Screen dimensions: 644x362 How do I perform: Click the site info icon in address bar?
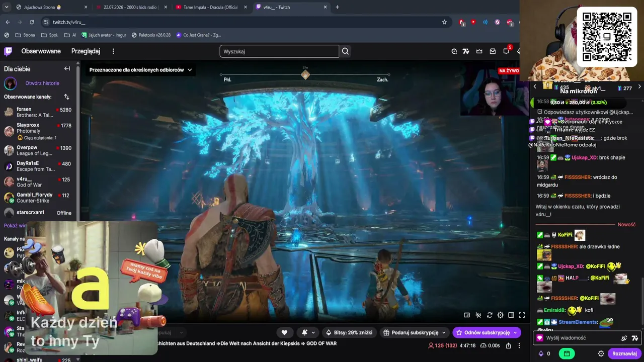[x=46, y=22]
